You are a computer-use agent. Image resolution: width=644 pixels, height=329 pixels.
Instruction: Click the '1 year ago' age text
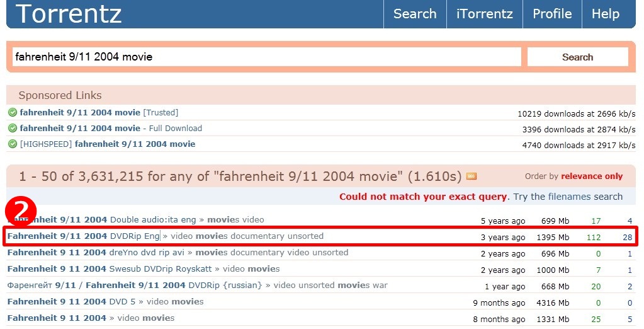505,287
